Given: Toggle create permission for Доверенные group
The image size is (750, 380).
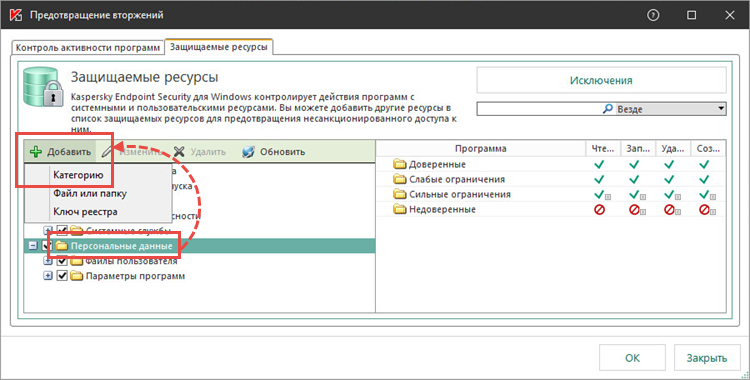Looking at the screenshot, I should coord(704,164).
